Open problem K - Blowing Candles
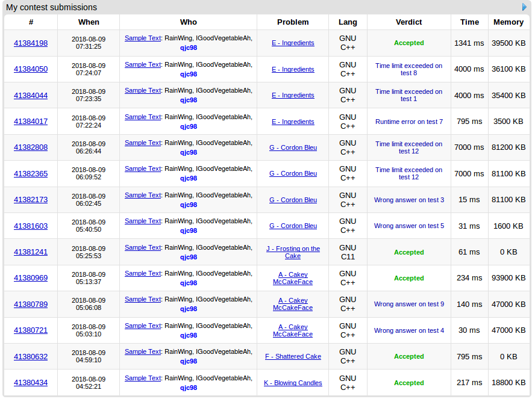This screenshot has width=532, height=399. (293, 383)
